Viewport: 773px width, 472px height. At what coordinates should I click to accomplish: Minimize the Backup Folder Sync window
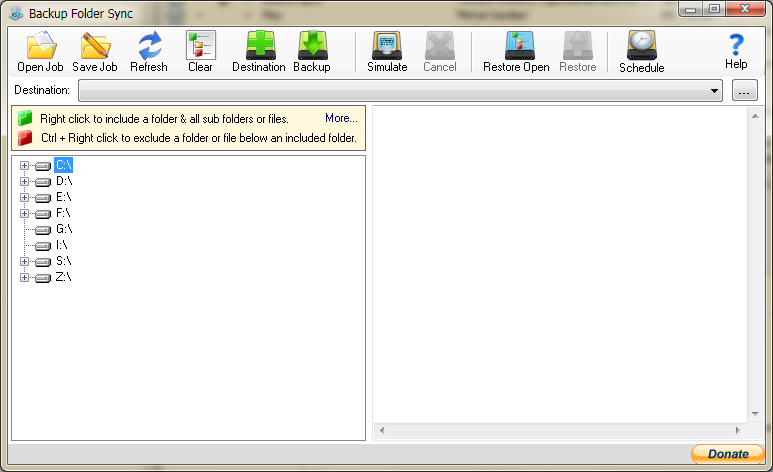[x=691, y=9]
